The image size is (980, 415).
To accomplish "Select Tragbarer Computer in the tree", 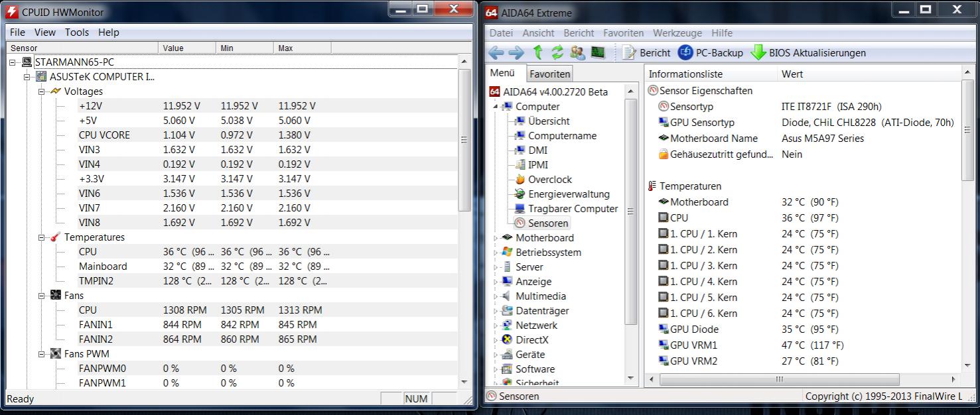I will 573,208.
